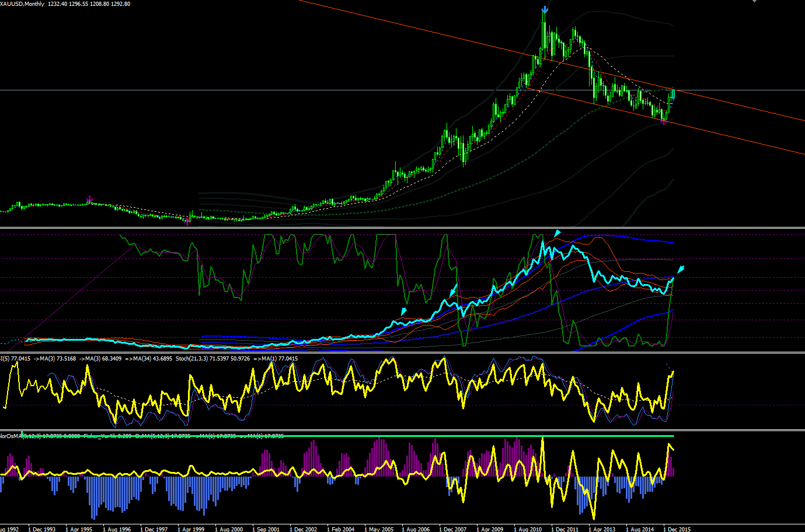Select the leftmost cyan arrow in the indicator window
805x532 pixels.
click(403, 311)
